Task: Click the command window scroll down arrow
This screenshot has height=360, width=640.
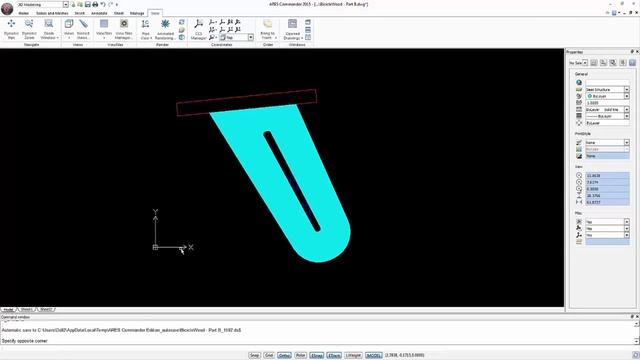Action: pyautogui.click(x=637, y=341)
